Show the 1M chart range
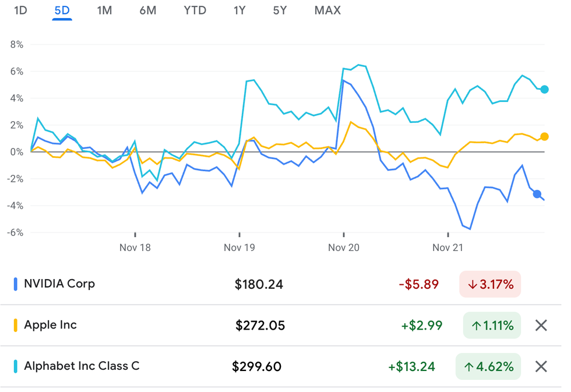Viewport: 571px width, 392px height. click(x=104, y=10)
